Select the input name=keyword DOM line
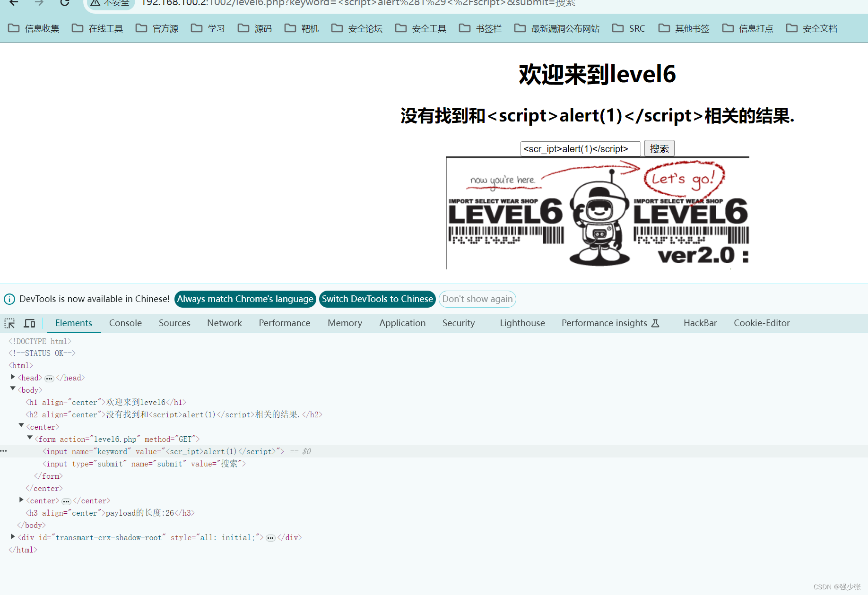 (x=163, y=452)
